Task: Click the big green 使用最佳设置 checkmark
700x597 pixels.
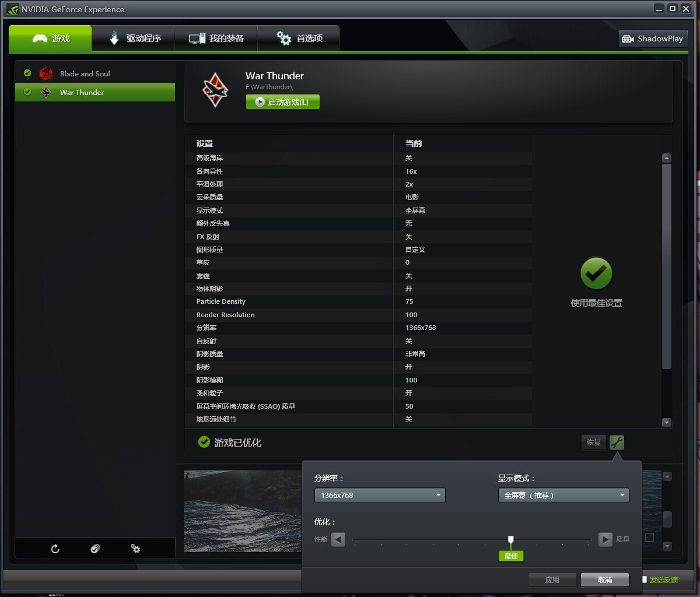Action: point(596,273)
